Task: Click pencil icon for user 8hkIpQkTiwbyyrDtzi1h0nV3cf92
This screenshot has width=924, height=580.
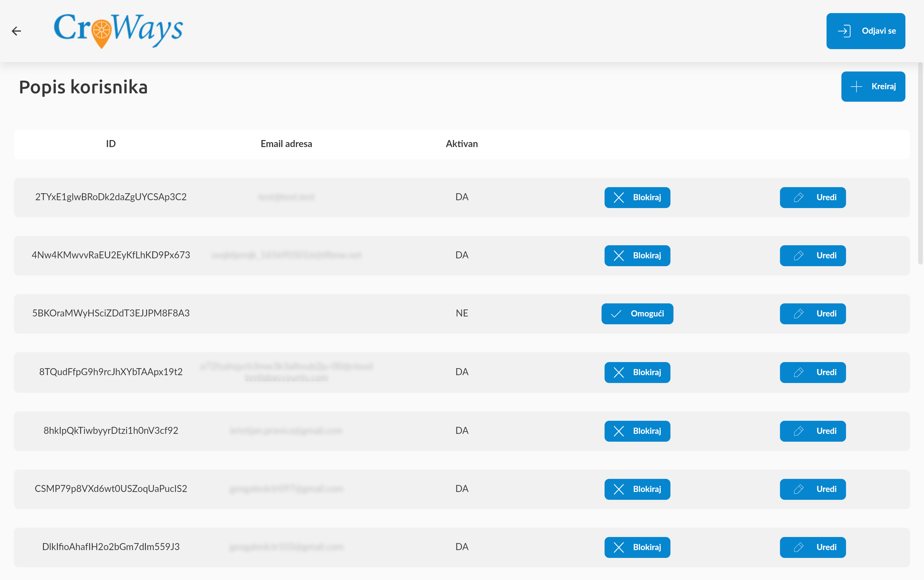Action: [798, 431]
